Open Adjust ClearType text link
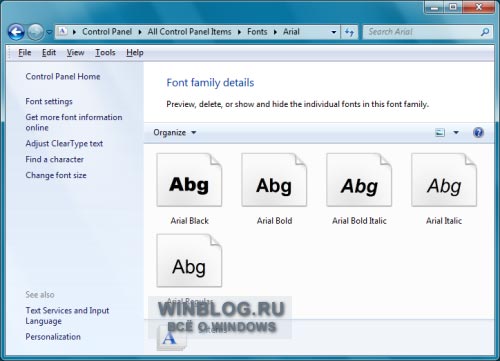 coord(64,143)
